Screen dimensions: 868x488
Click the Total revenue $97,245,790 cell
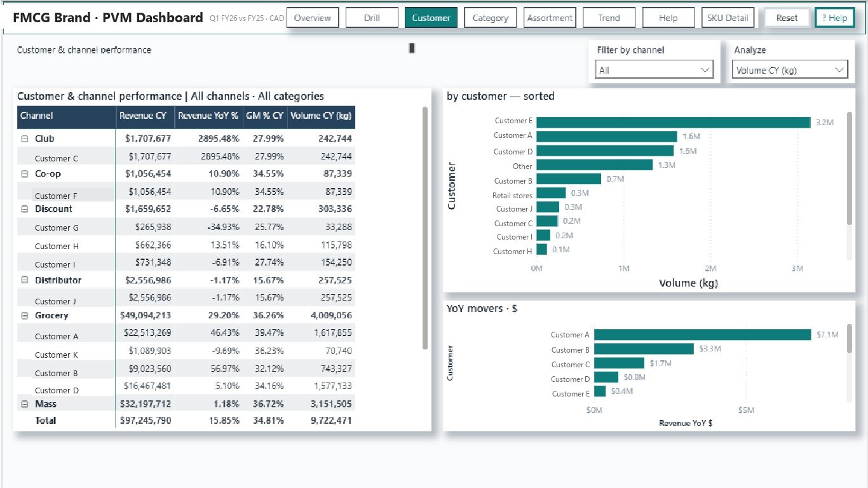pos(146,421)
